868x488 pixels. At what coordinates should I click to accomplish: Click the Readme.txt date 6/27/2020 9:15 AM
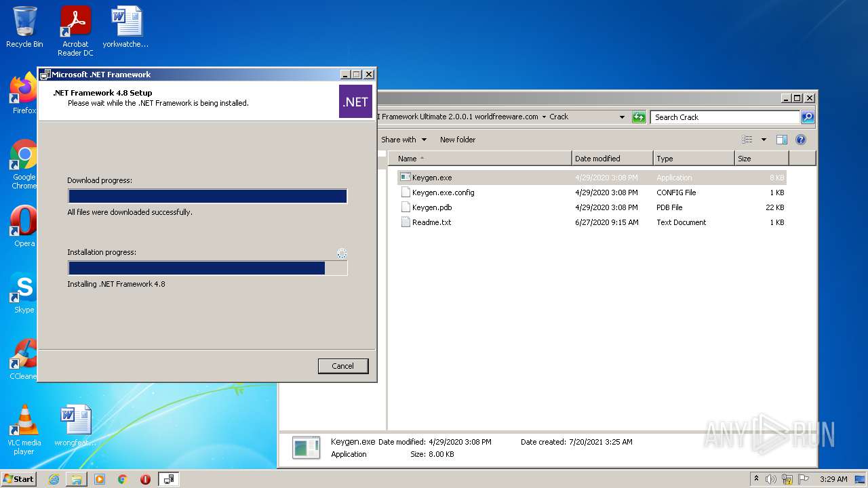pos(607,222)
